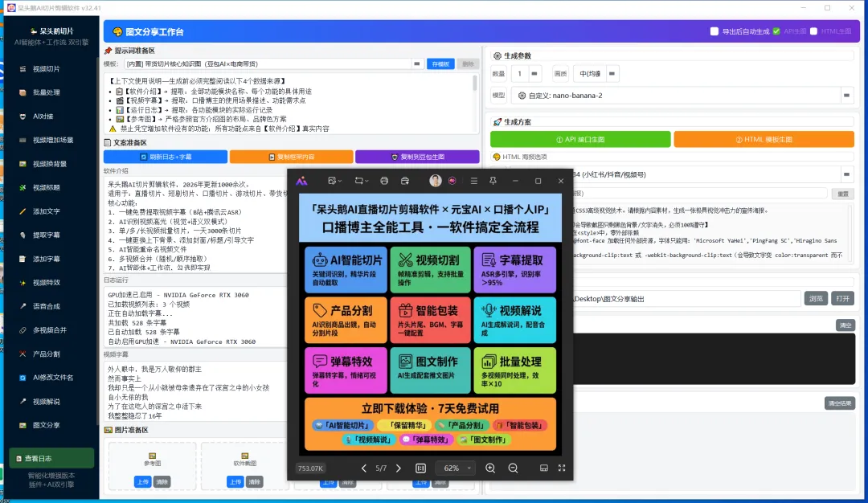Zoom in with the magnifier plus icon

coord(490,468)
